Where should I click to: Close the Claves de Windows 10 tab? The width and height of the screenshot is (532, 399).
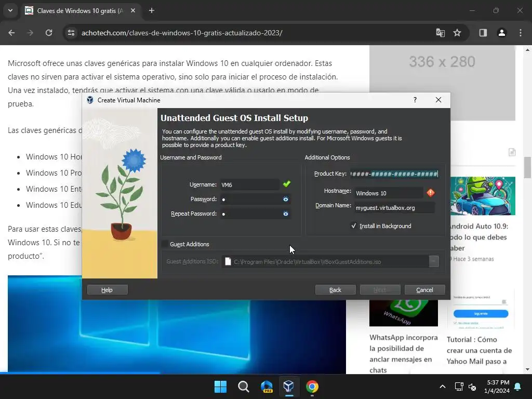[133, 10]
